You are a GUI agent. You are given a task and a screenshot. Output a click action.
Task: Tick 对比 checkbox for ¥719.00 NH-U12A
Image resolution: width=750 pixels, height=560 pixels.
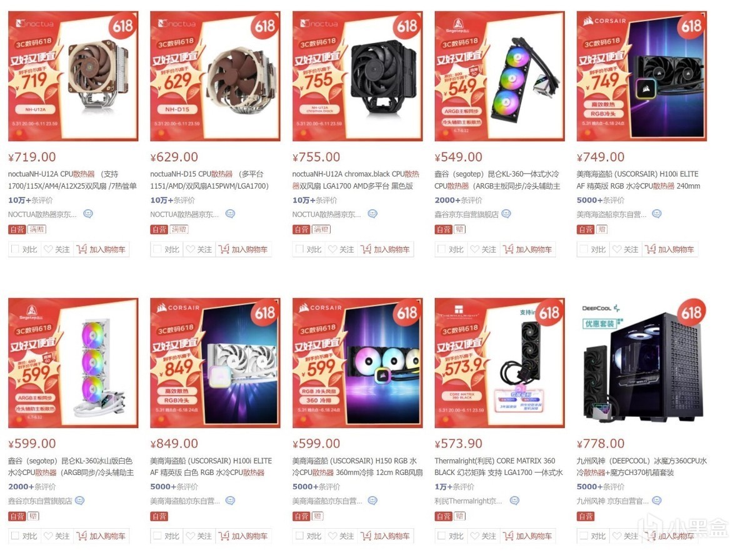click(x=14, y=249)
